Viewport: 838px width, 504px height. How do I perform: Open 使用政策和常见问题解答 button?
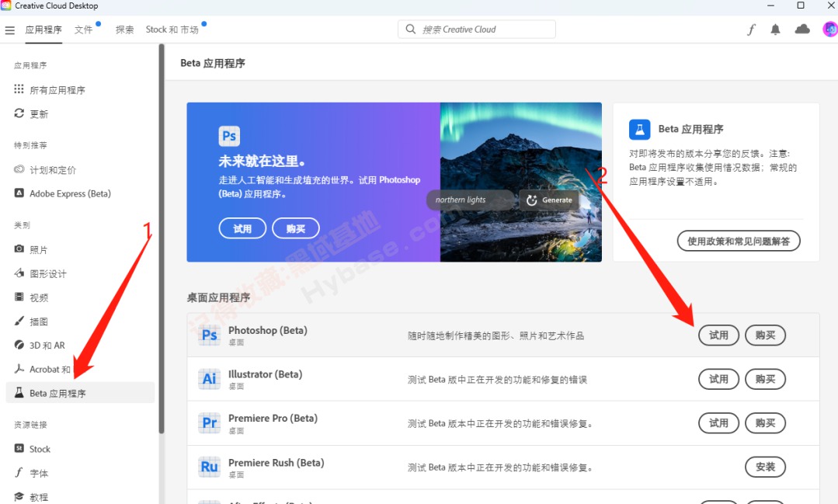click(739, 241)
